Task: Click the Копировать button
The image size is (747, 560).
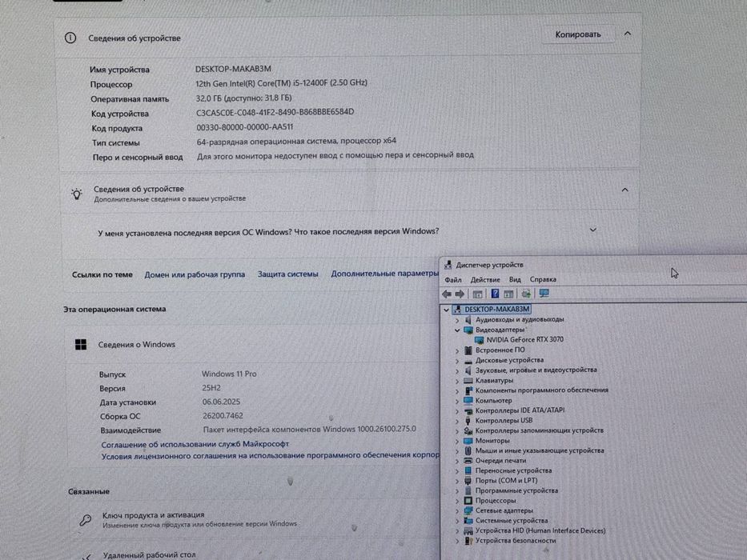Action: click(x=578, y=34)
